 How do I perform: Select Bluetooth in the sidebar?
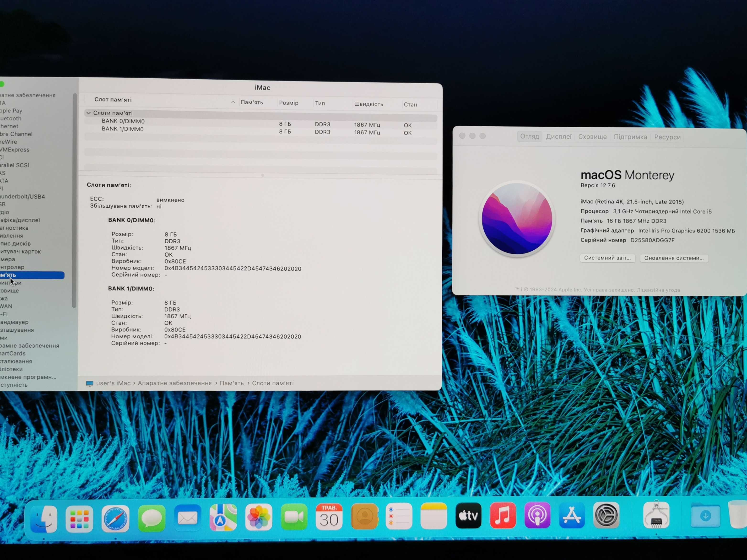(11, 118)
